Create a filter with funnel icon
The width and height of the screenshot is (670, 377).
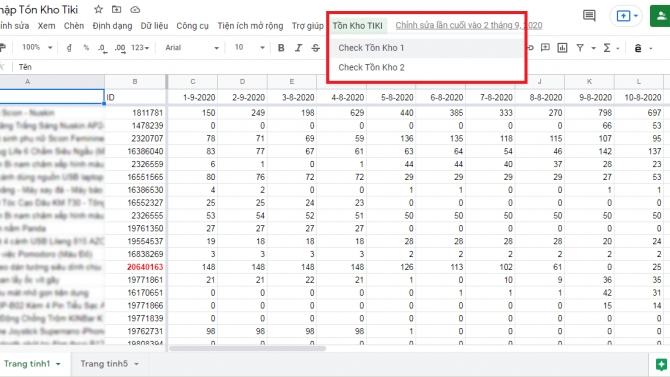click(580, 48)
